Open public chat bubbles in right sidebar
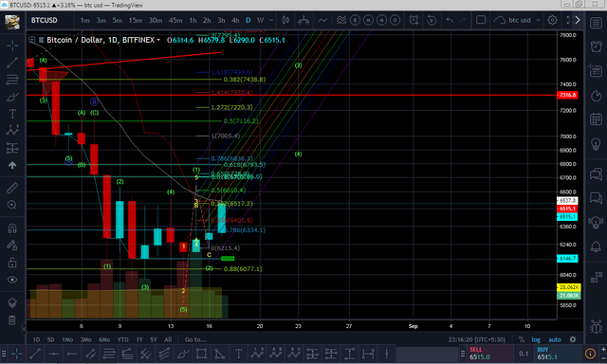 (596, 174)
